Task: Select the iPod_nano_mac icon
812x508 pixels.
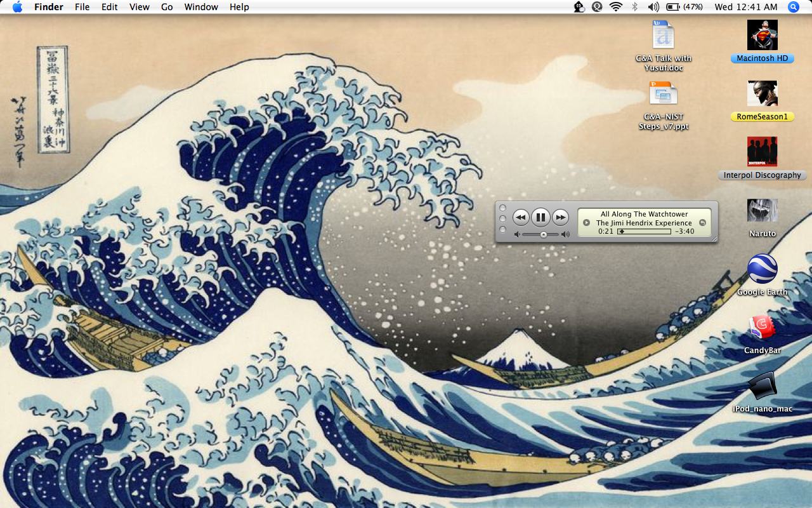Action: 763,385
